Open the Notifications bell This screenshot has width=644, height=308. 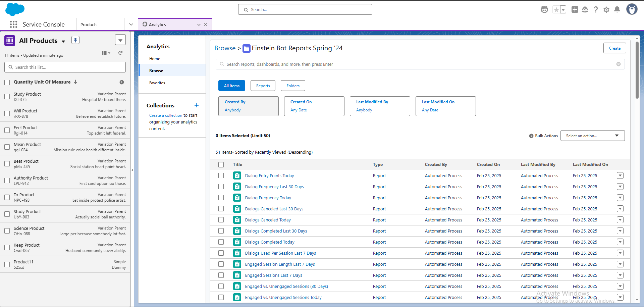pos(617,9)
